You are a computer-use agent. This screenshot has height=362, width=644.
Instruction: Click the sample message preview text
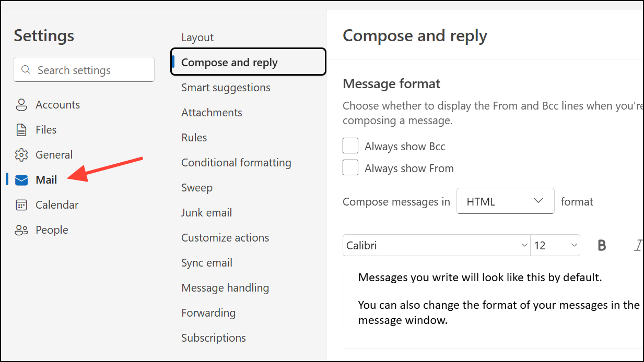480,277
